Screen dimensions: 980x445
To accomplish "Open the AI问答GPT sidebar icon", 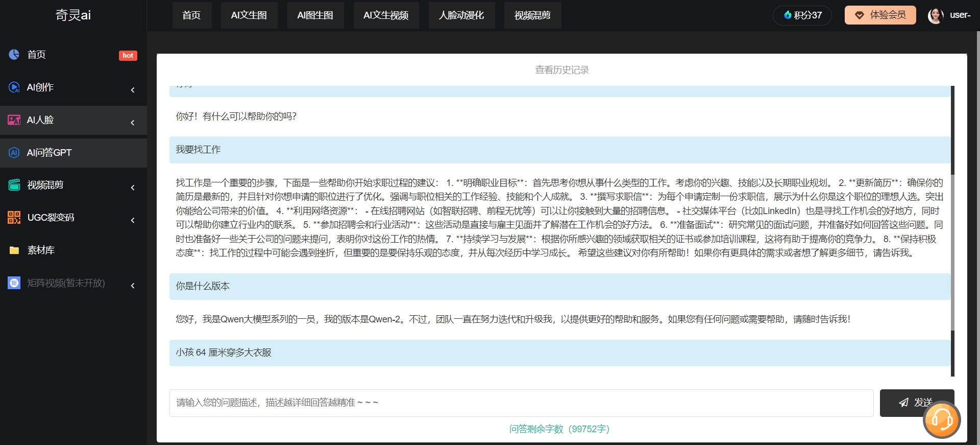I will pyautogui.click(x=14, y=153).
